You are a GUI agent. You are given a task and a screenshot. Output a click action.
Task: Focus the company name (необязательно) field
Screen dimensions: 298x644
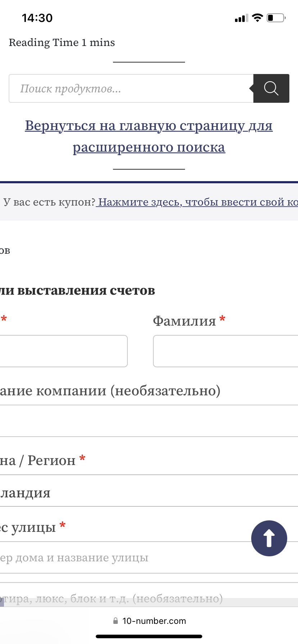[x=149, y=421]
